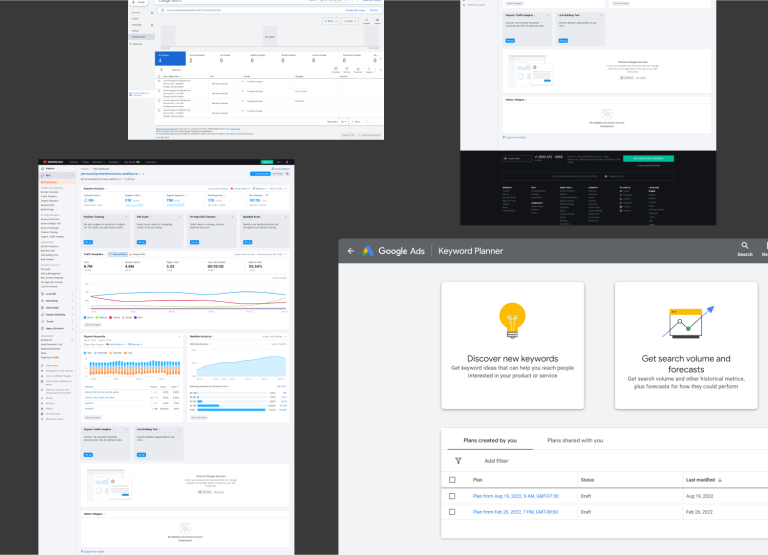Open rows-per-page dropdown in Change history window
This screenshot has width=768, height=555.
344,121
